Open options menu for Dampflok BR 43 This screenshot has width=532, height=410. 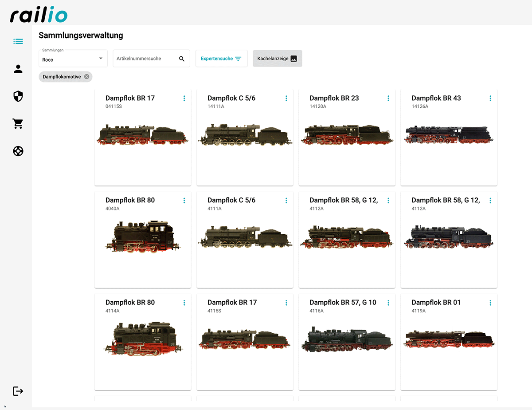(490, 98)
